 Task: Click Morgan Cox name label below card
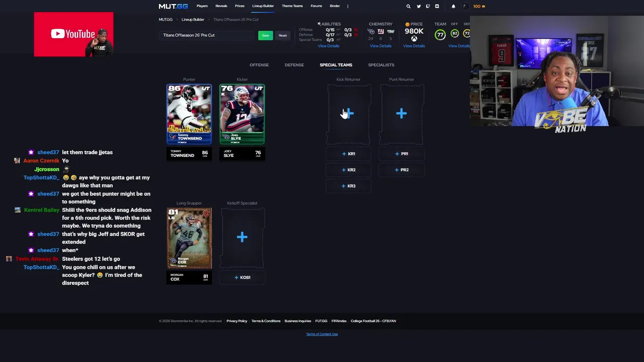pos(189,278)
